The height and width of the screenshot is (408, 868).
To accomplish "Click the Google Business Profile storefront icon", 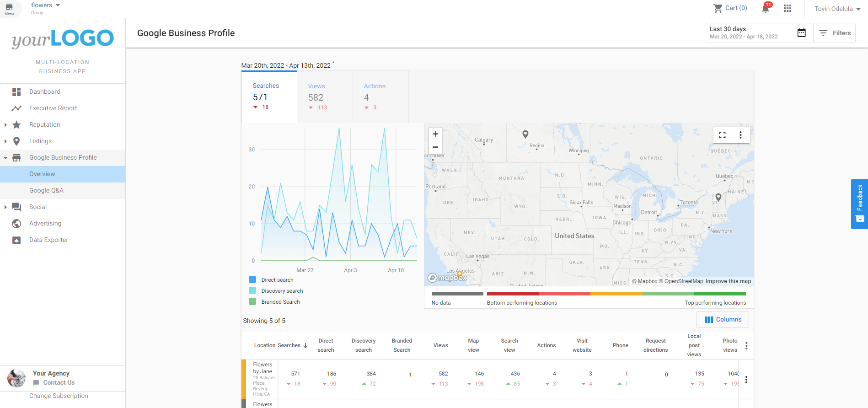I will click(x=16, y=157).
